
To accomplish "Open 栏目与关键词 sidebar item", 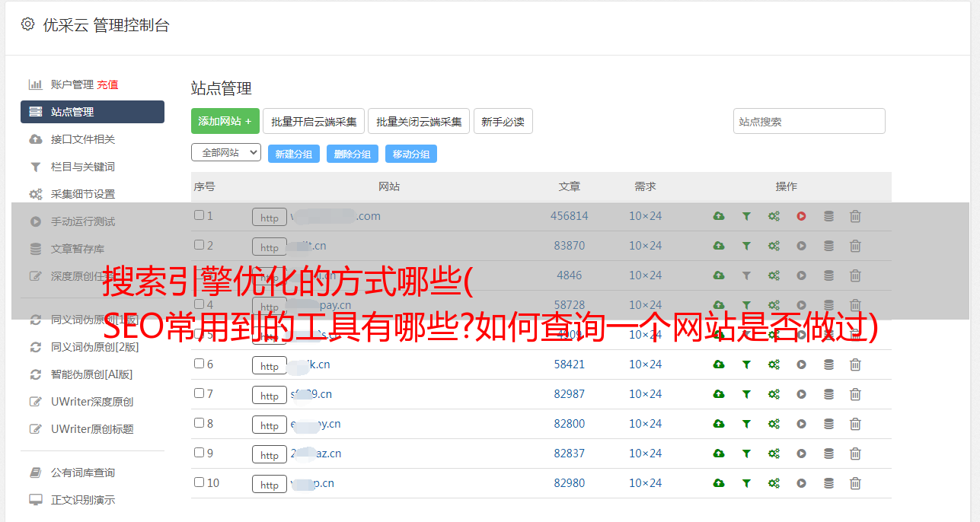I will (82, 167).
